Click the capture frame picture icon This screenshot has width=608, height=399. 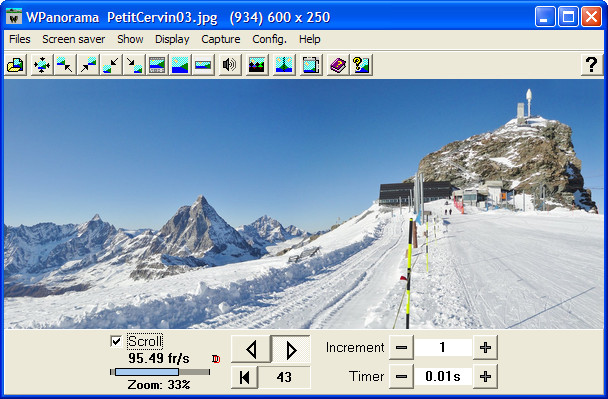click(x=311, y=65)
